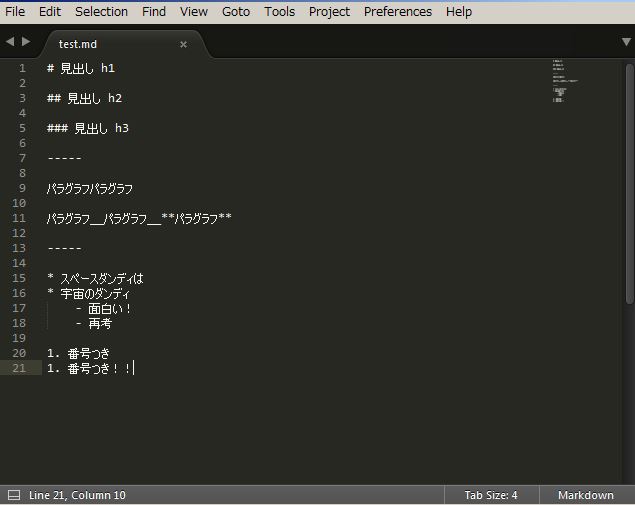Click the **パラグラフ** bold text on line 11
The width and height of the screenshot is (635, 505).
[x=196, y=218]
